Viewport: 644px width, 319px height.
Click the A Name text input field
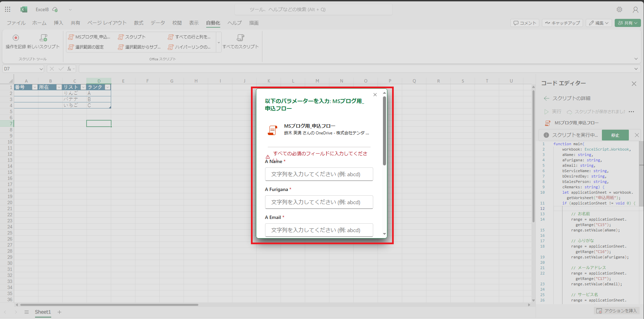coord(319,174)
